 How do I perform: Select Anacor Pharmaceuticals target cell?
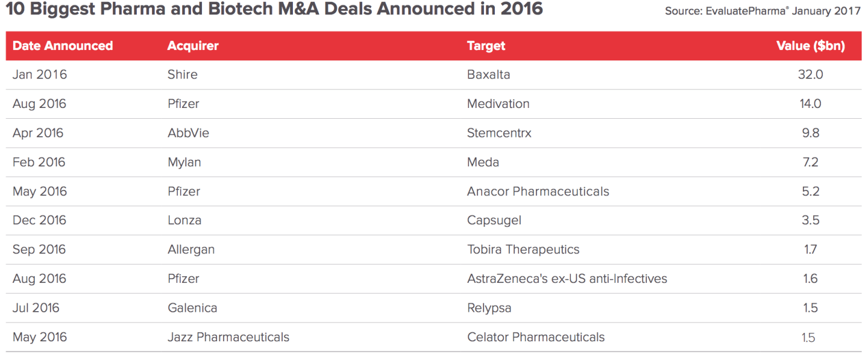click(x=538, y=191)
